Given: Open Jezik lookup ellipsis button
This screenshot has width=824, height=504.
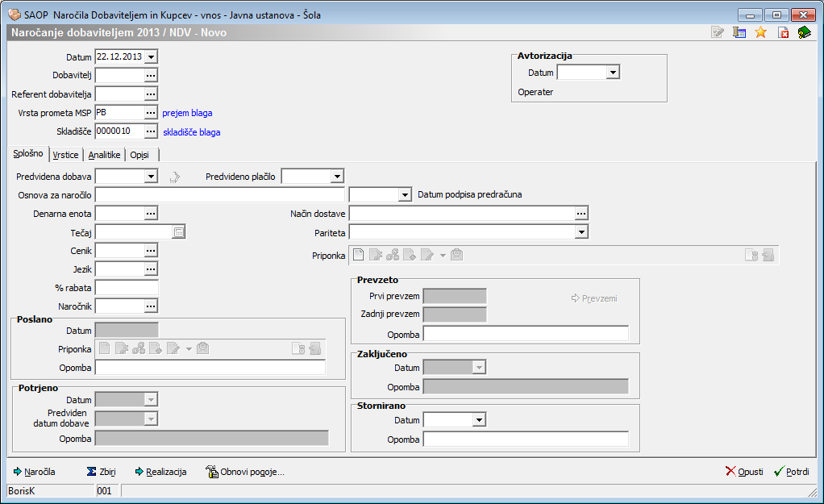Looking at the screenshot, I should 151,269.
